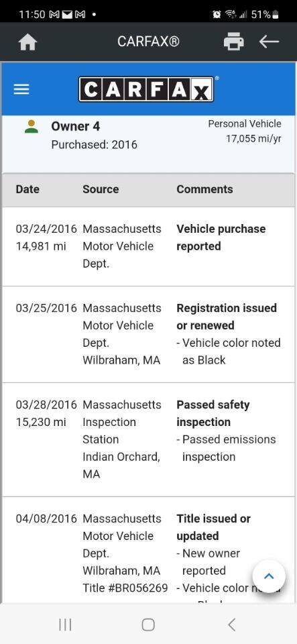Tap the Android home navigation button
The image size is (297, 644).
(x=148, y=625)
